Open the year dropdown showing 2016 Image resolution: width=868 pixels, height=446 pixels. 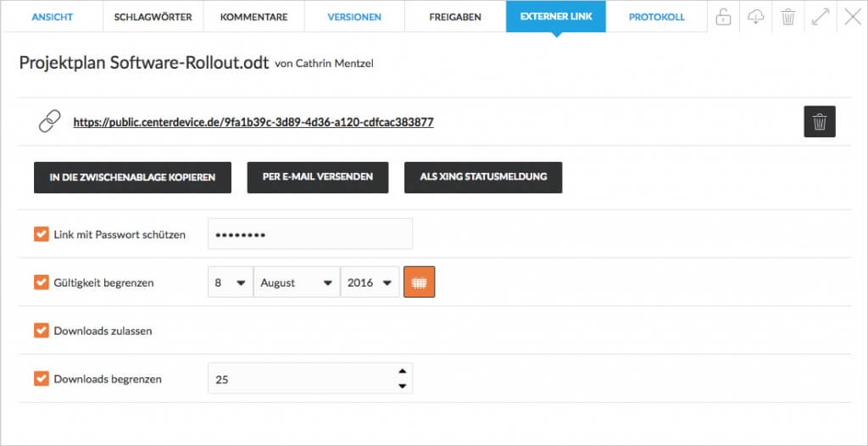[x=370, y=282]
